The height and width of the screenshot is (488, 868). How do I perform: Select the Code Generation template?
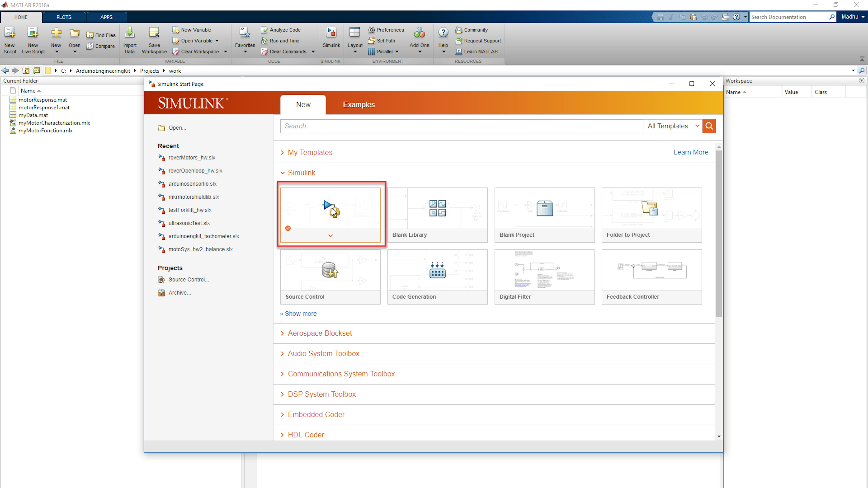(437, 277)
